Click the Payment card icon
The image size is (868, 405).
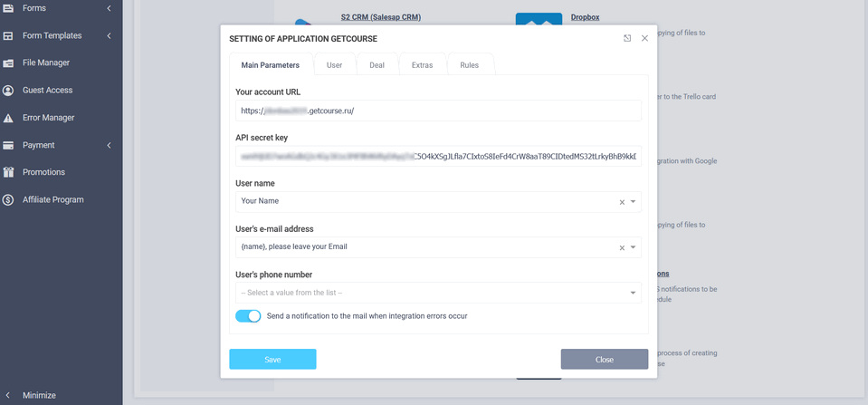pyautogui.click(x=8, y=145)
